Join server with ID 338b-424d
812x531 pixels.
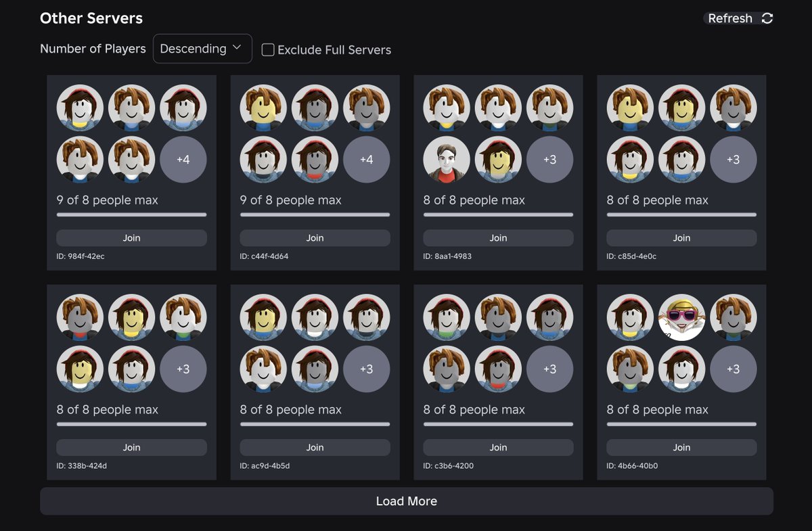point(131,448)
